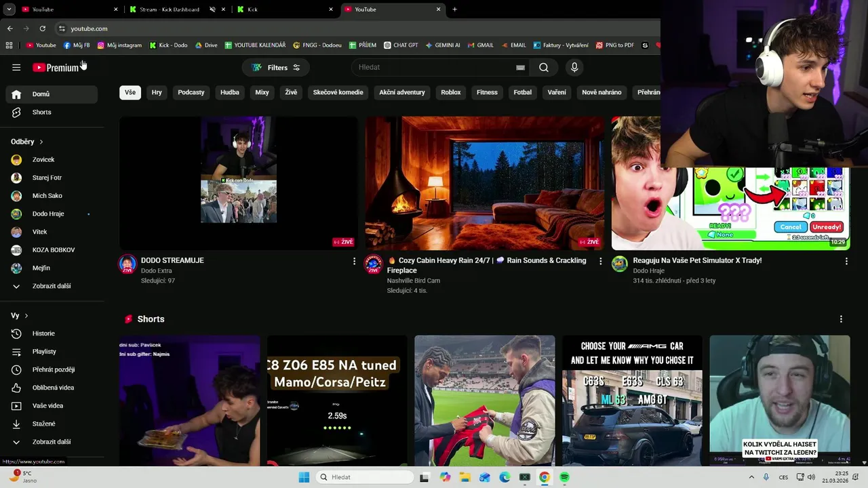The height and width of the screenshot is (488, 868).
Task: Open Přehrát později in the sidebar
Action: tap(52, 369)
